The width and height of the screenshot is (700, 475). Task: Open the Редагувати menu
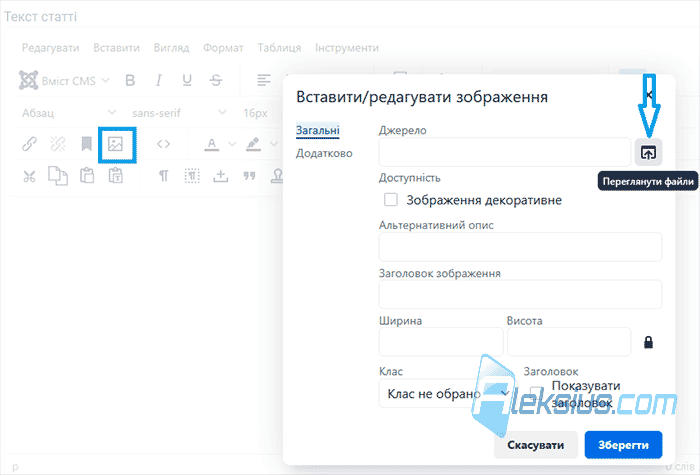(x=50, y=48)
